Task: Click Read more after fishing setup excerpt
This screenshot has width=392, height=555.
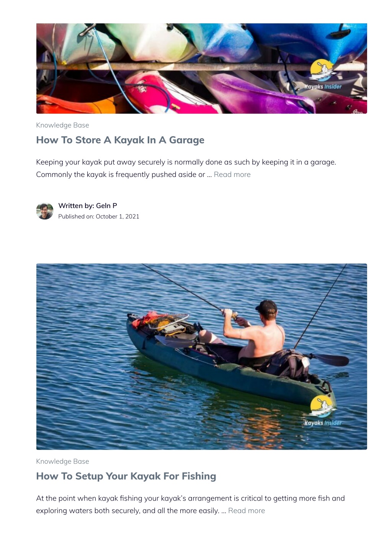Action: tap(247, 511)
